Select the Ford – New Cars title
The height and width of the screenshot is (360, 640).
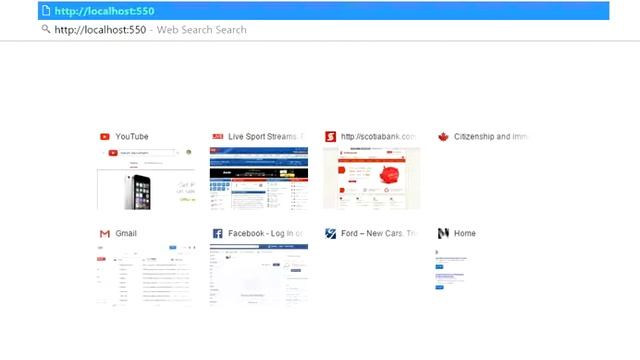(x=378, y=233)
